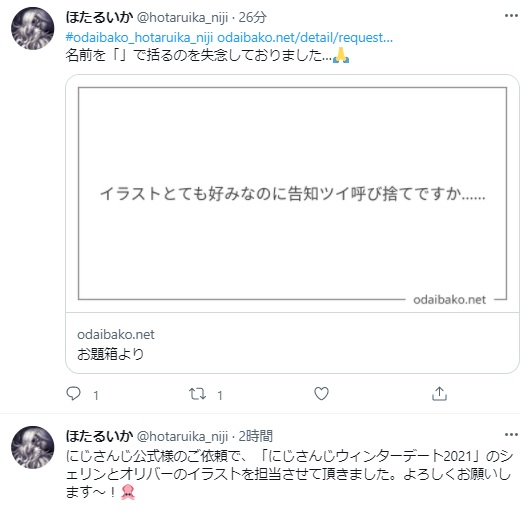
Task: Click the ほたるいか display name on first tweet
Action: coord(99,17)
